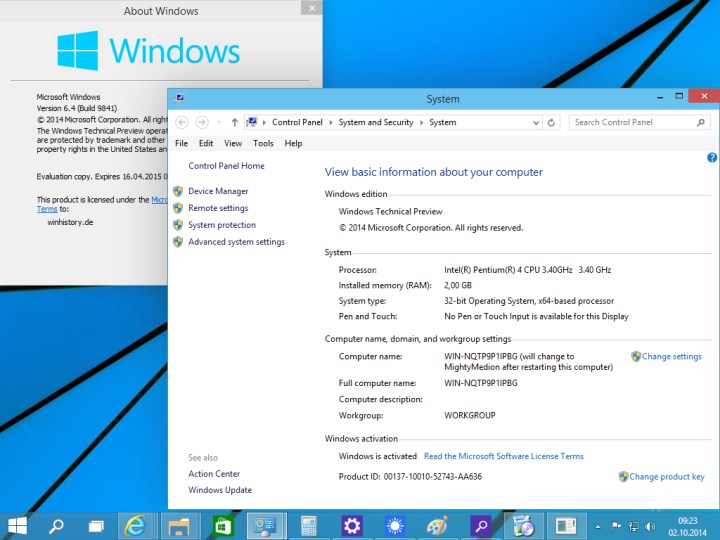Open System protection link
This screenshot has width=720, height=540.
[x=222, y=225]
